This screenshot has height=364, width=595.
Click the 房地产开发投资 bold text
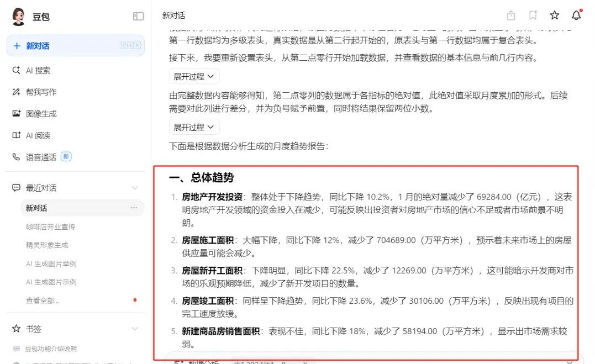(212, 197)
